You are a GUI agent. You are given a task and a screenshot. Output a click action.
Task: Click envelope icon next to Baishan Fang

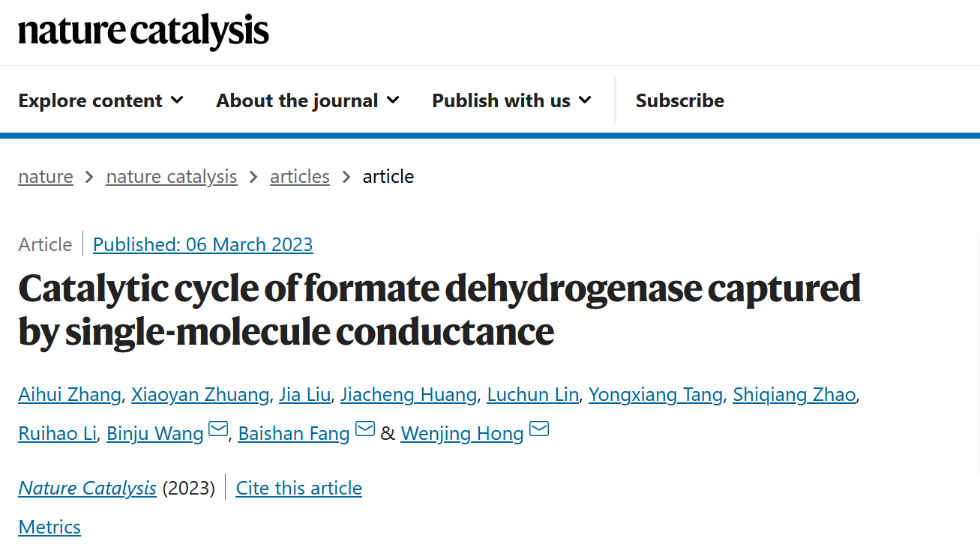coord(365,430)
